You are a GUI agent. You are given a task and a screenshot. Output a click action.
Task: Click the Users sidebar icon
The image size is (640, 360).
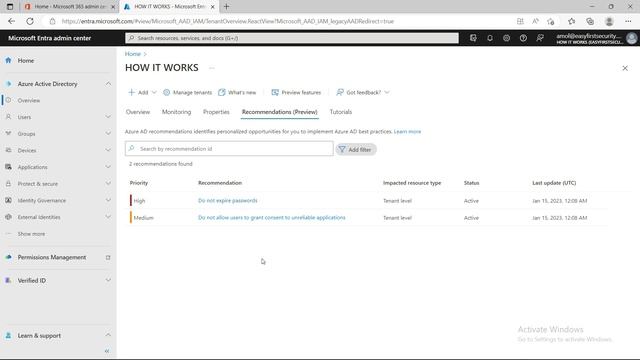point(8,117)
